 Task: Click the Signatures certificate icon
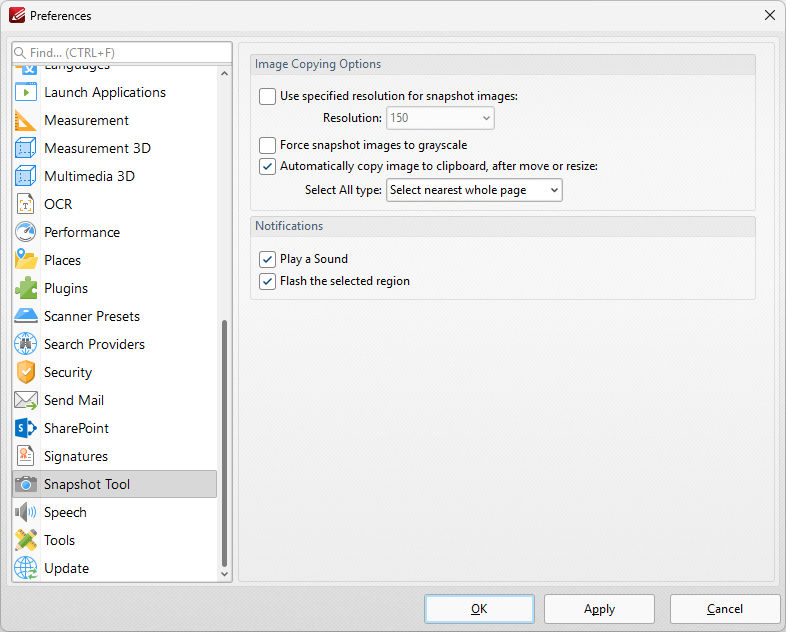click(x=26, y=456)
